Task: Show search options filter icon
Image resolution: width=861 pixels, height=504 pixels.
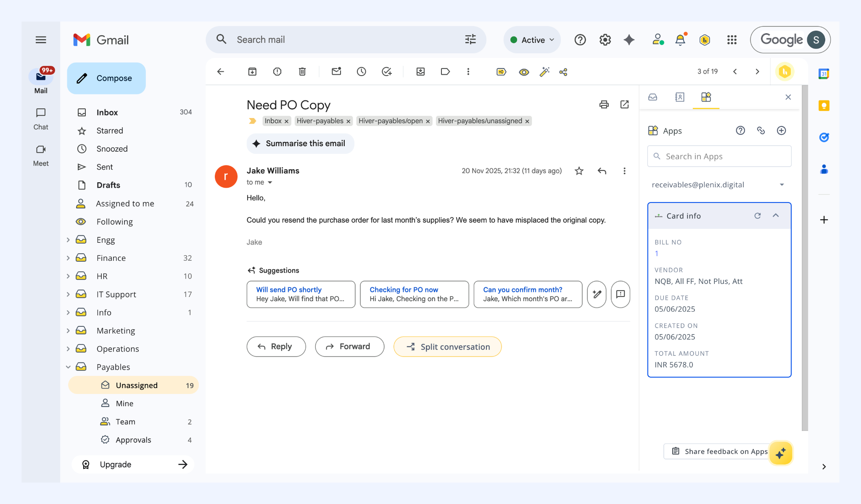Action: click(470, 39)
